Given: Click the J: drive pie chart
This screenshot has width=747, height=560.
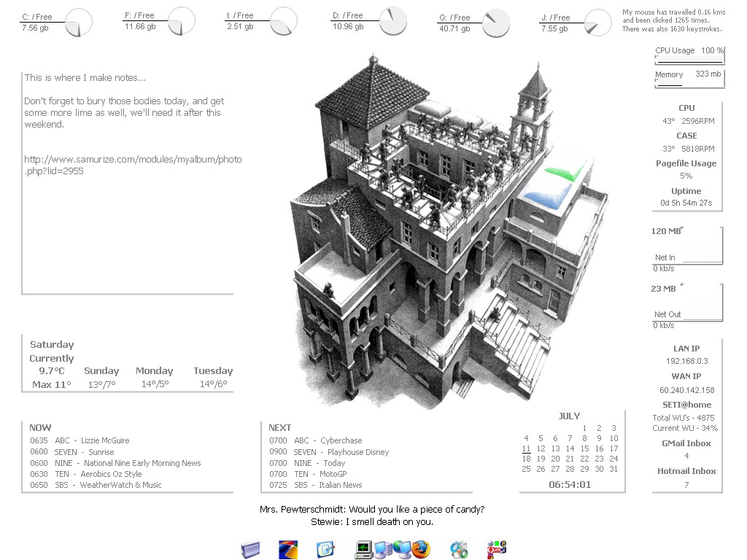Looking at the screenshot, I should 598,23.
